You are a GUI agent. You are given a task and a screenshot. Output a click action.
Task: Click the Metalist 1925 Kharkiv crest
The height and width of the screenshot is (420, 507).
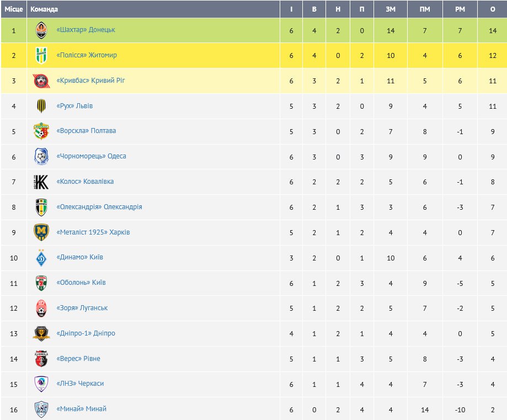point(41,232)
